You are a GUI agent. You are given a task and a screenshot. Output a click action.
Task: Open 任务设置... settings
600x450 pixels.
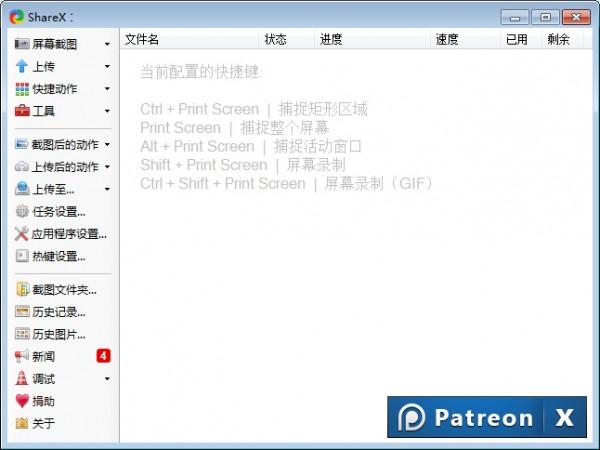pos(59,211)
